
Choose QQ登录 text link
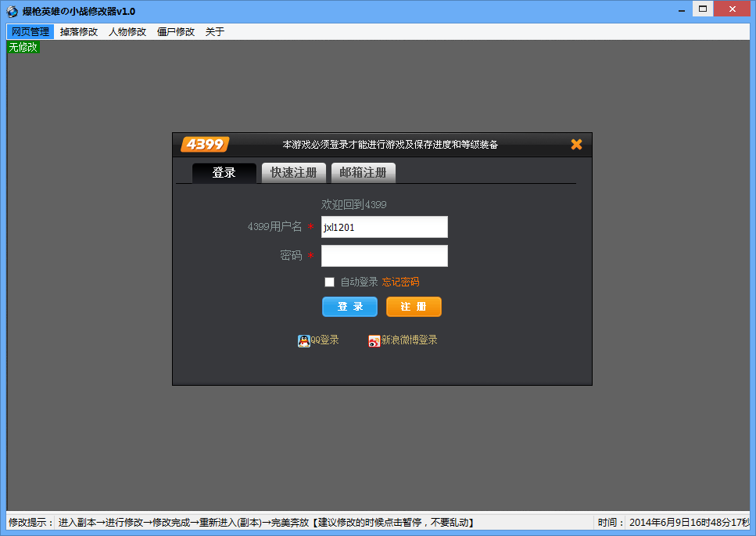tap(325, 340)
